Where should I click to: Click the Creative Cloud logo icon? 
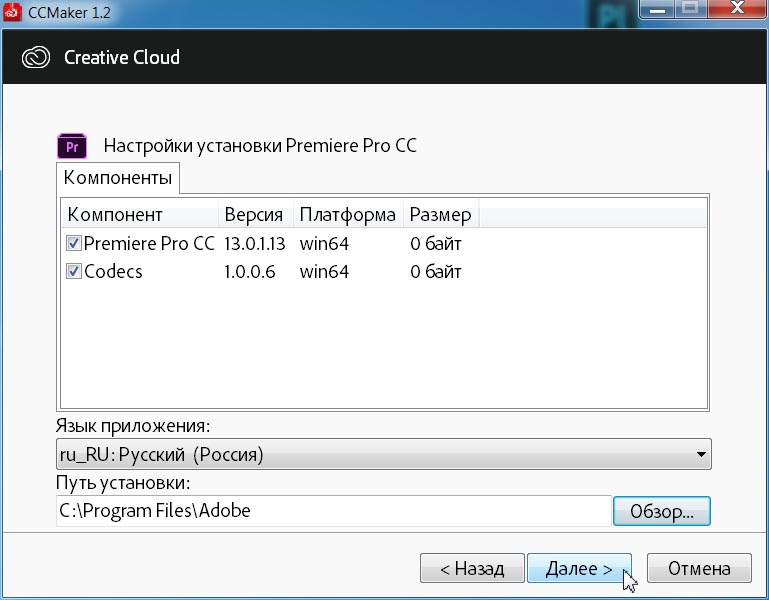36,57
